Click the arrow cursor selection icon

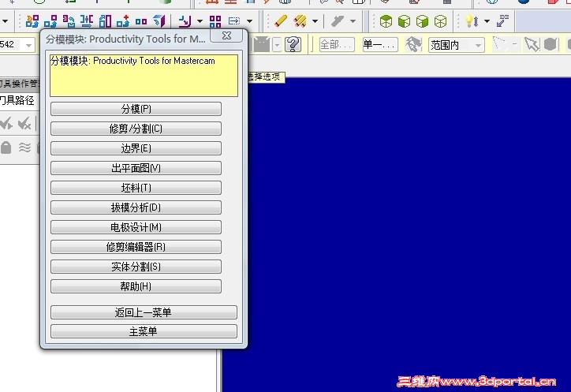pyautogui.click(x=532, y=45)
